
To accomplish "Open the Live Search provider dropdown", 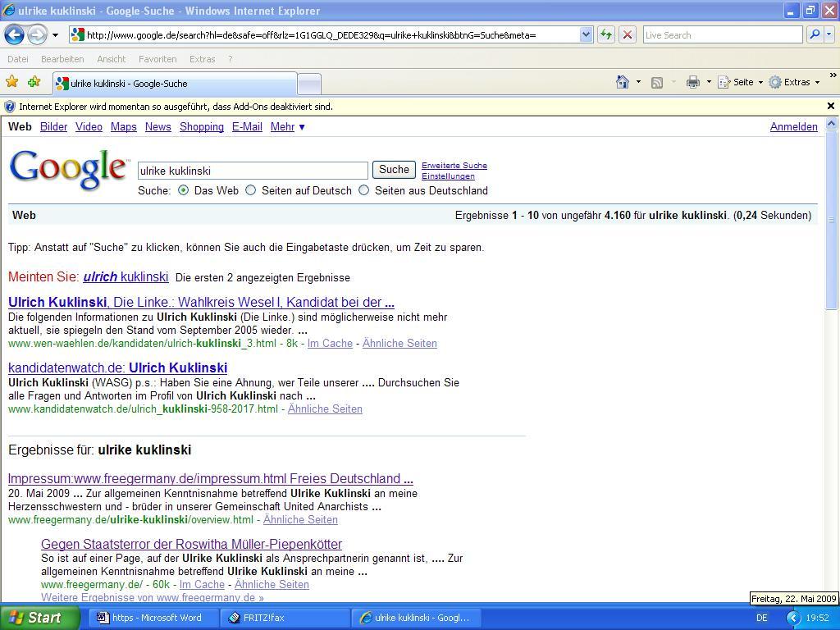I will (x=829, y=34).
